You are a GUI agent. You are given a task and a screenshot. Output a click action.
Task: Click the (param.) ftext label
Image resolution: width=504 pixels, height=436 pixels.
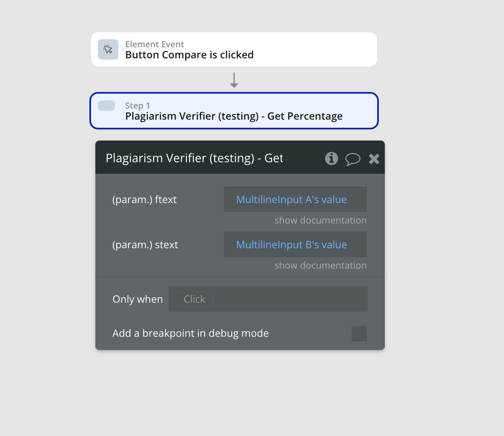(x=144, y=200)
